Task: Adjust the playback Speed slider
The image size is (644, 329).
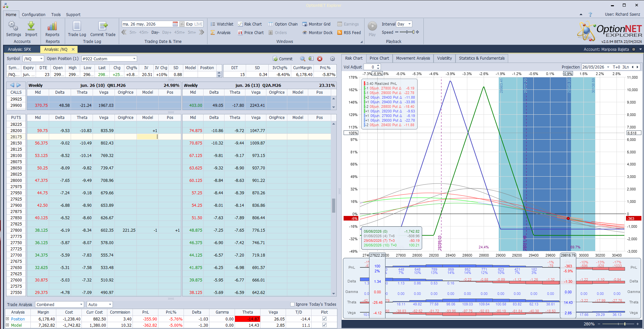Action: 407,32
